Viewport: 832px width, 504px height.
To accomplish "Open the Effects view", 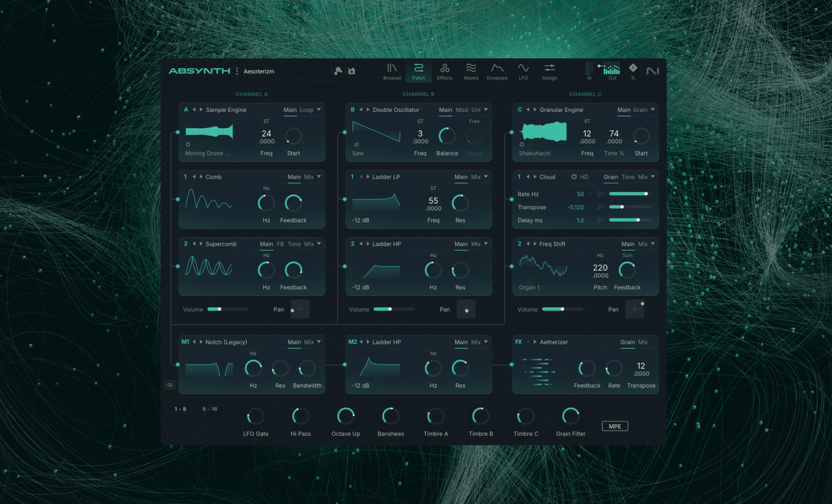I will click(444, 71).
